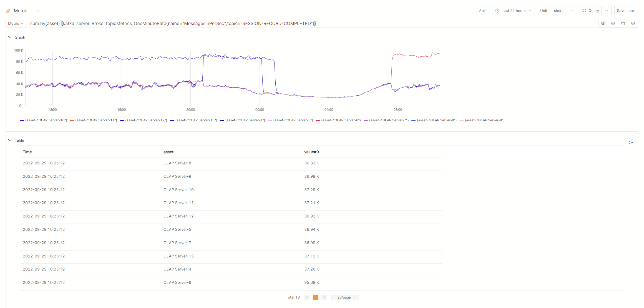Image resolution: width=644 pixels, height=308 pixels.
Task: Toggle query visibility with the eye icon
Action: [x=603, y=23]
